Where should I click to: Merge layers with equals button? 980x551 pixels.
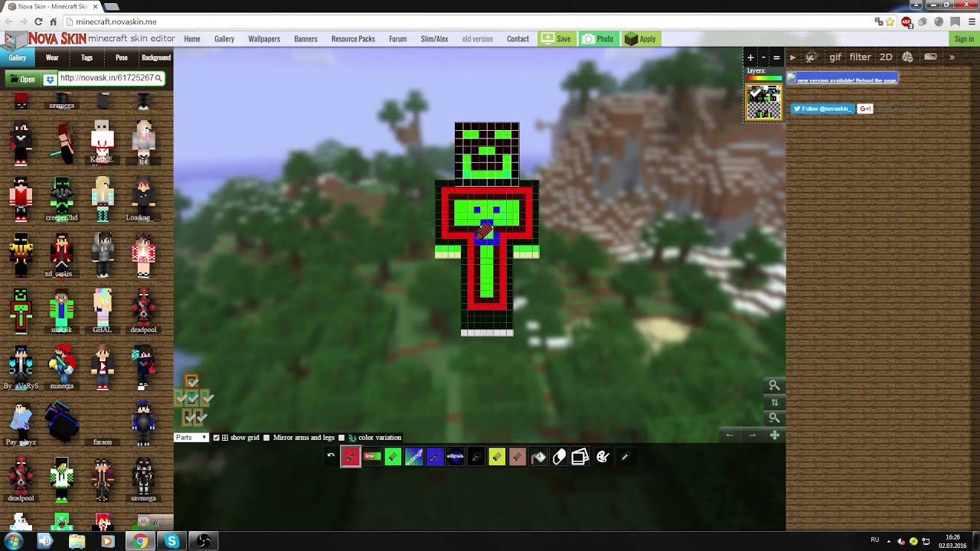click(x=776, y=57)
